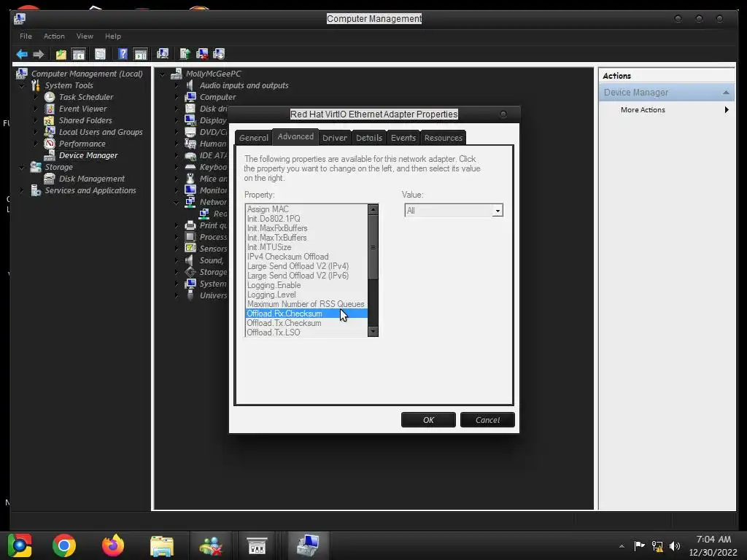Select Large Send Offload V2 (IPv6)
Screen dimensions: 747x560
click(x=306, y=276)
